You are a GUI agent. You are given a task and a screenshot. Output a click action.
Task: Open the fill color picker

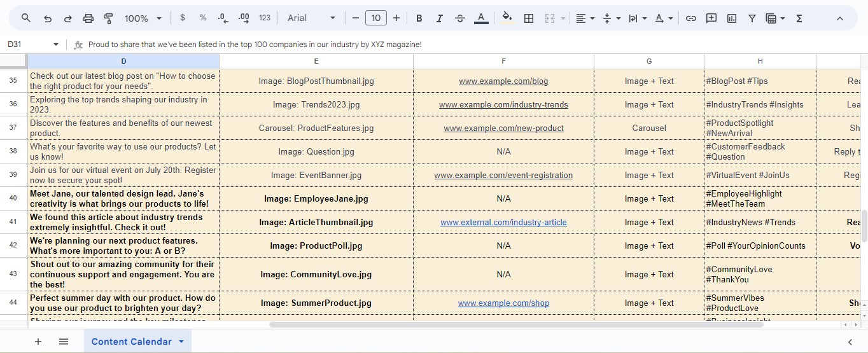[507, 18]
